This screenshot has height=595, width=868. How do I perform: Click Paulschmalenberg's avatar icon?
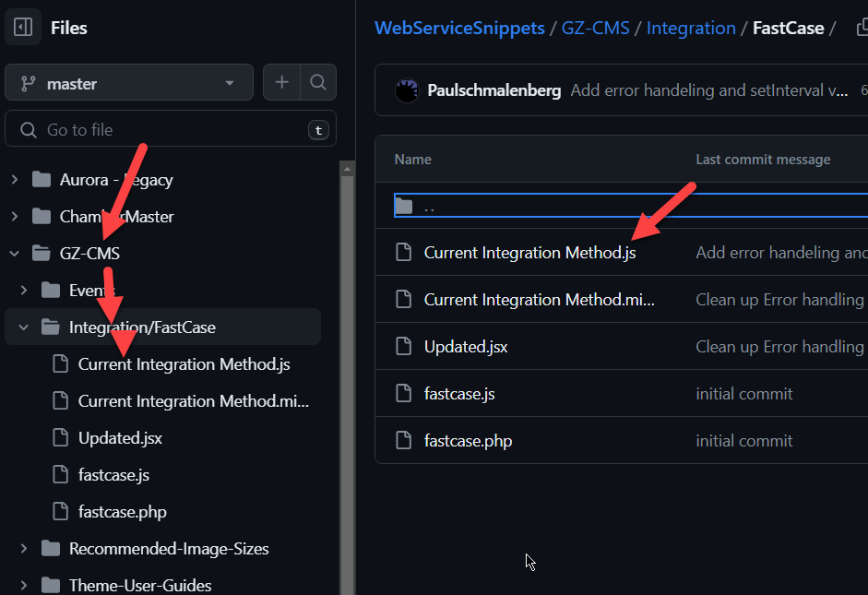tap(407, 90)
